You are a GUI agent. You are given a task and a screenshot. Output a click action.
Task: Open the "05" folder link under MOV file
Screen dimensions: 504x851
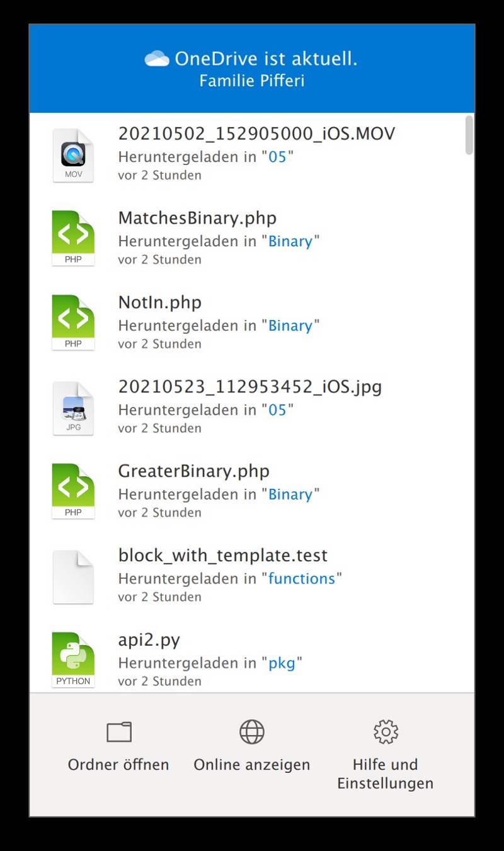coord(277,157)
